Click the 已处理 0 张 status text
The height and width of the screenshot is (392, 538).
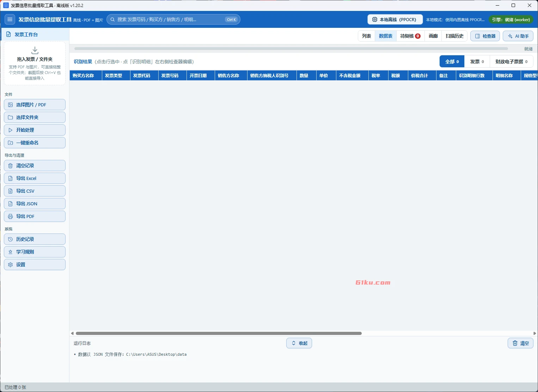pyautogui.click(x=16, y=387)
